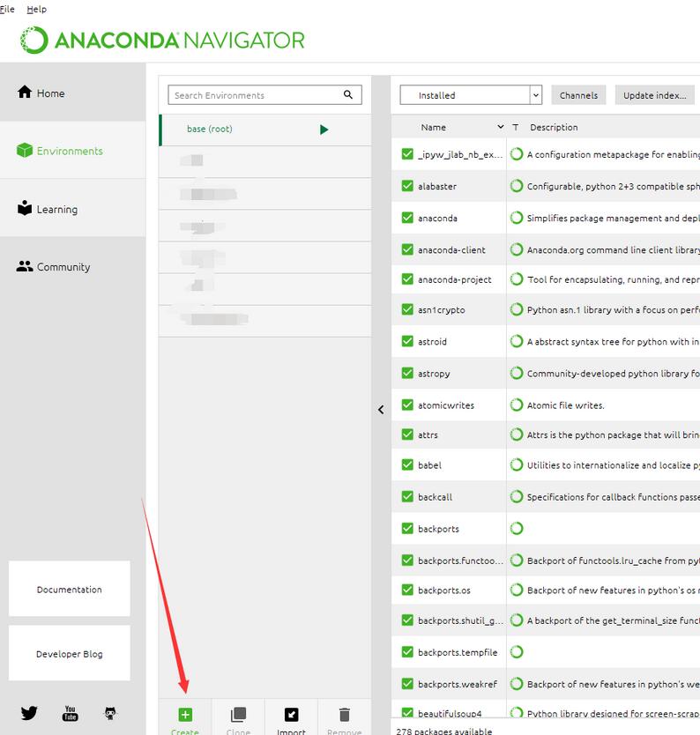Viewport: 700px width, 735px height.
Task: Click the search magnifier icon in Search Environments
Action: (x=348, y=94)
